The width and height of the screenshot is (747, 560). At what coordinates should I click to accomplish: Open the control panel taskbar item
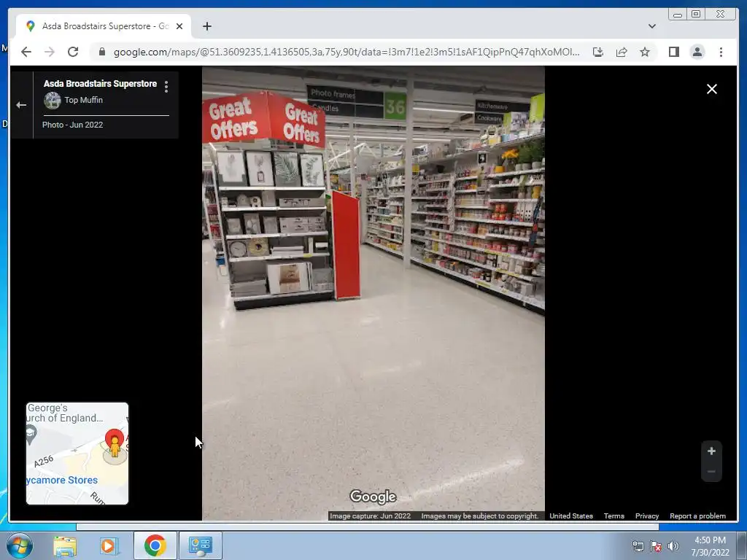[x=200, y=545]
